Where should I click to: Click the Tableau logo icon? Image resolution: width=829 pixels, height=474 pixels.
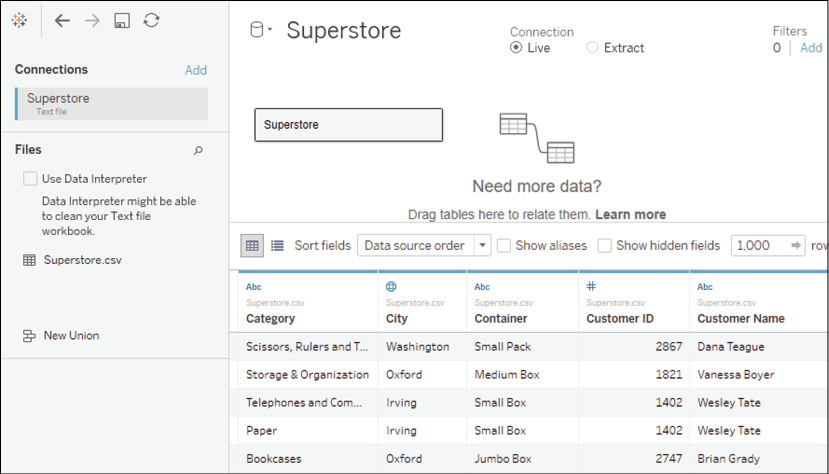point(20,20)
